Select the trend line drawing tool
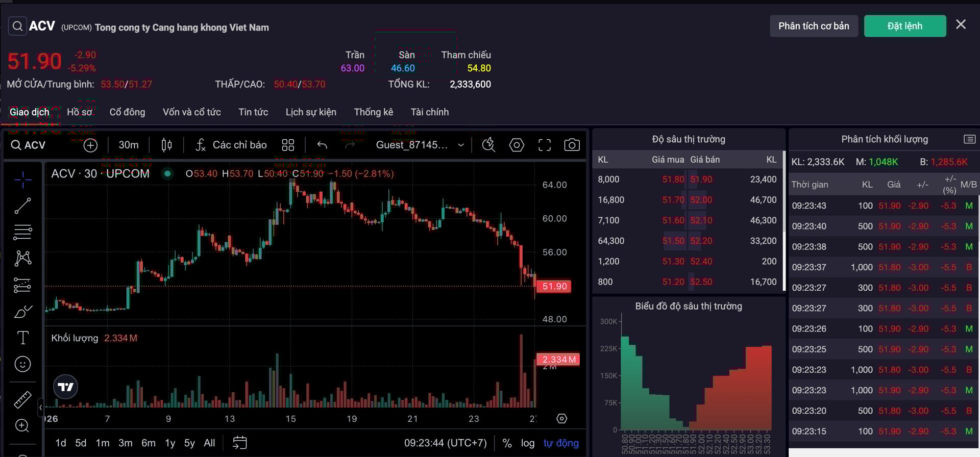980x457 pixels. (x=22, y=206)
